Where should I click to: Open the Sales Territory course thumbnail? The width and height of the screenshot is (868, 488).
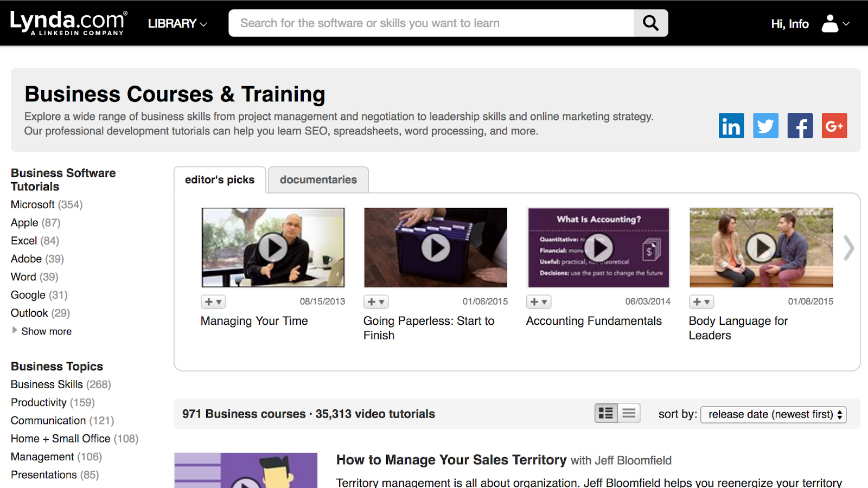(246, 470)
